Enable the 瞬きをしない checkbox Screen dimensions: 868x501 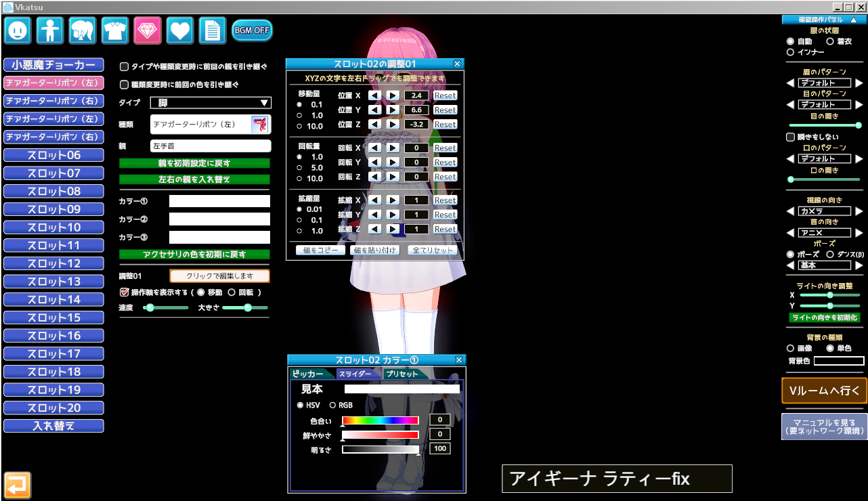[x=790, y=137]
